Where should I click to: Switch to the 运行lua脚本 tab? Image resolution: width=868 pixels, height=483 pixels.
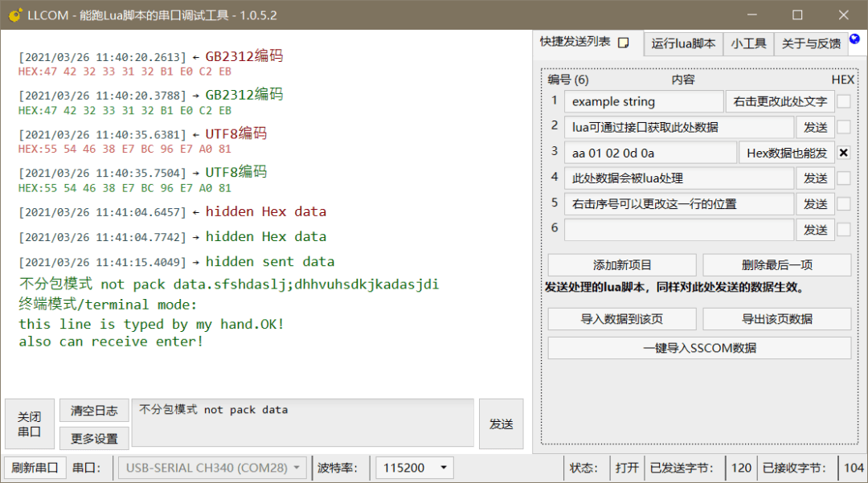point(683,43)
